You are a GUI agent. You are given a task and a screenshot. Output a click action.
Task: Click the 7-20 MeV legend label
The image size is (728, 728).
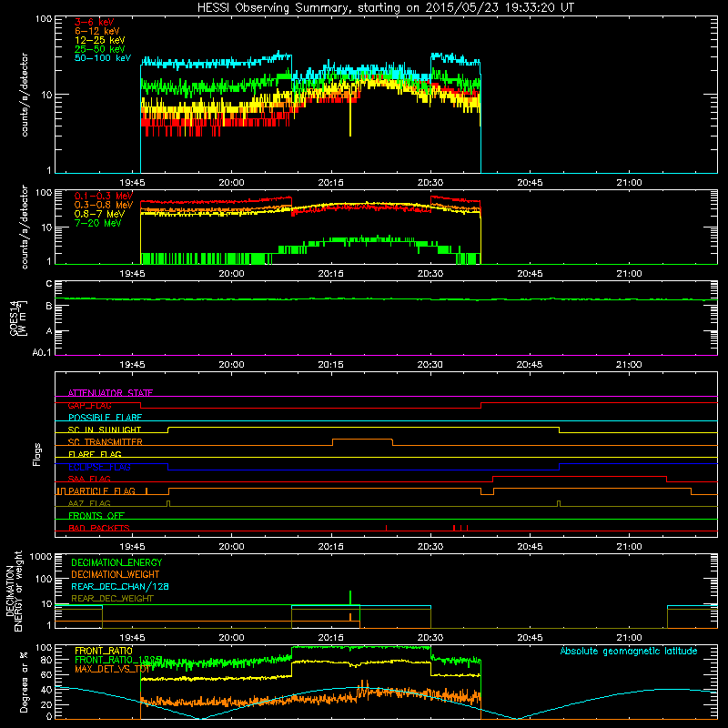(x=97, y=223)
